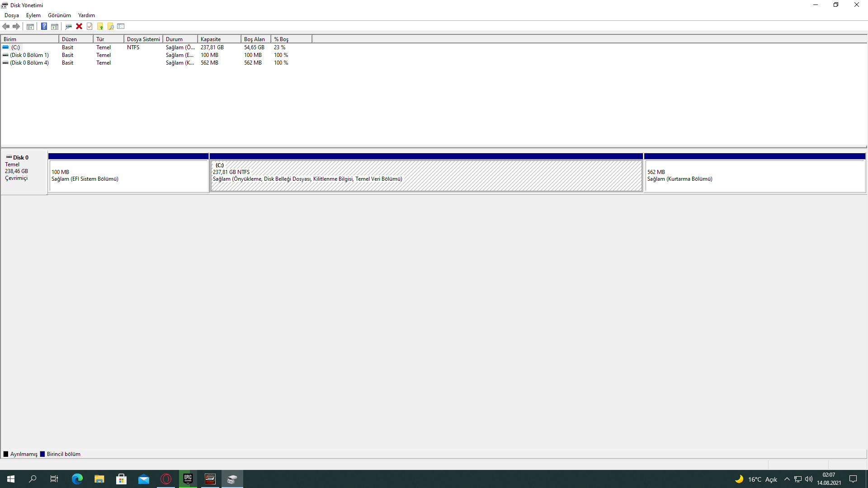Click the drive magnifier toolbar icon
The image size is (868, 488).
[x=68, y=26]
